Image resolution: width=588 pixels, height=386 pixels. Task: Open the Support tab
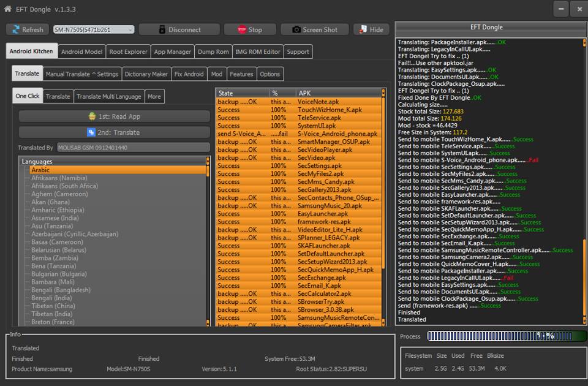[x=298, y=51]
